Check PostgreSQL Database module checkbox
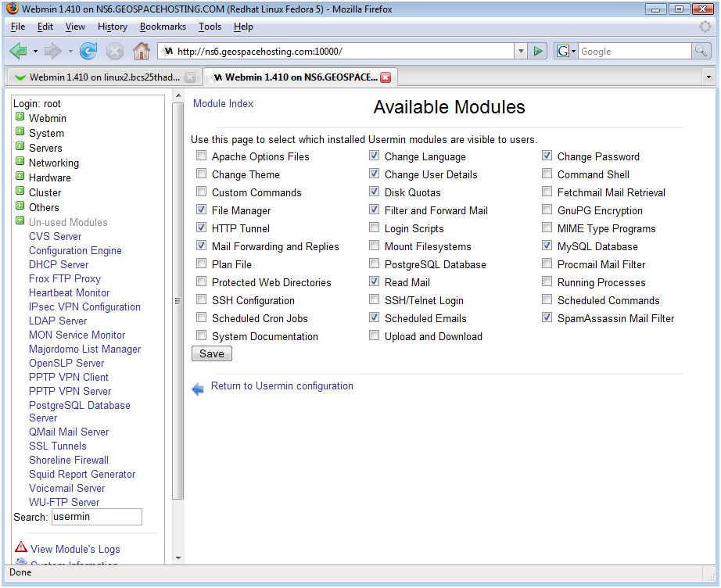 (374, 264)
